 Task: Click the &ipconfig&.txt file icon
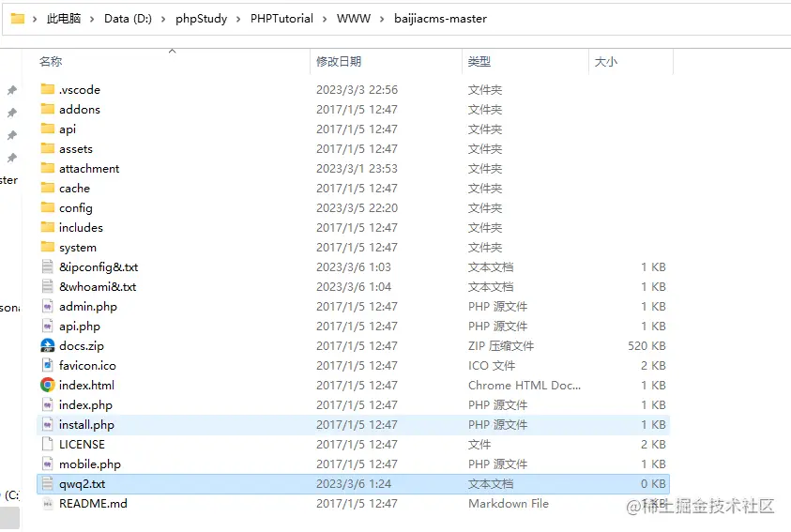pyautogui.click(x=48, y=266)
